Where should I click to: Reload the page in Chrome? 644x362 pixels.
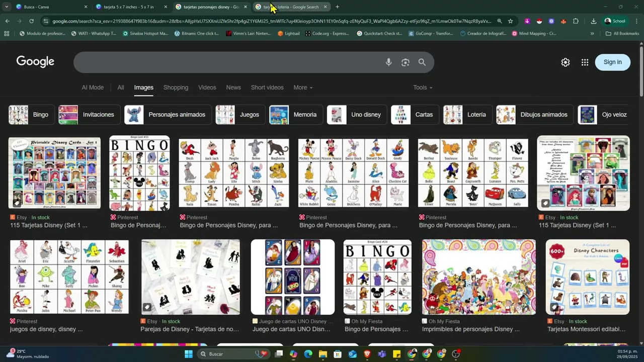(x=31, y=21)
